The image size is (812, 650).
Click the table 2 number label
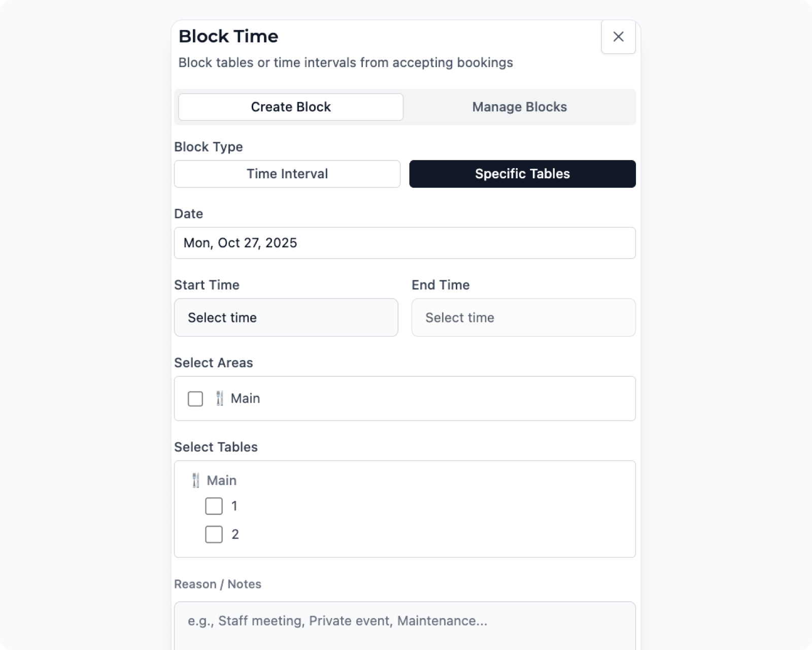pyautogui.click(x=235, y=535)
